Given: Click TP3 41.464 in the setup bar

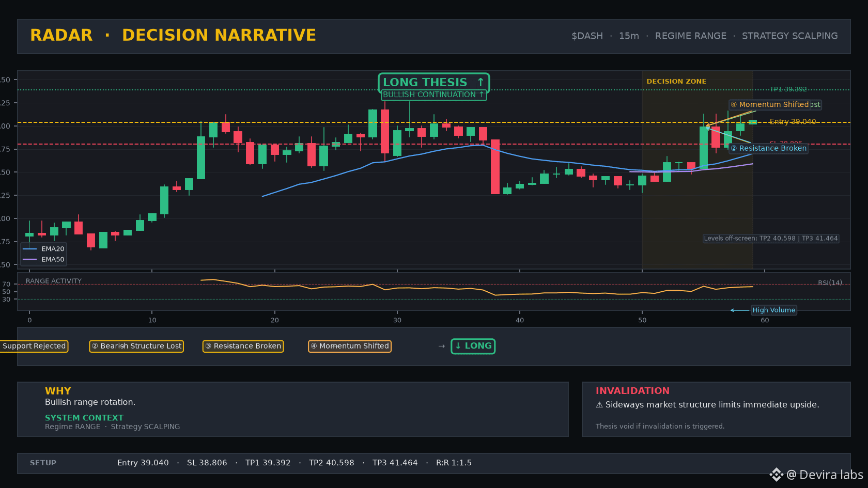Looking at the screenshot, I should click(395, 463).
